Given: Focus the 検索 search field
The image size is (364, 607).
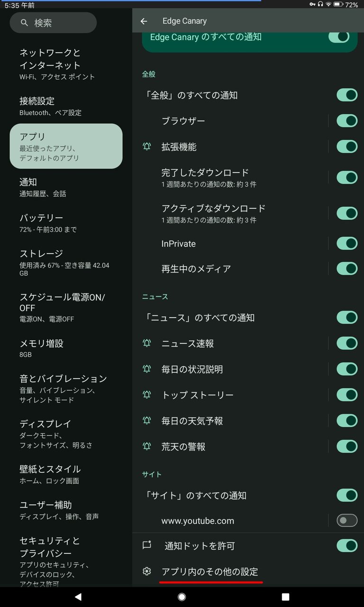Looking at the screenshot, I should [53, 23].
